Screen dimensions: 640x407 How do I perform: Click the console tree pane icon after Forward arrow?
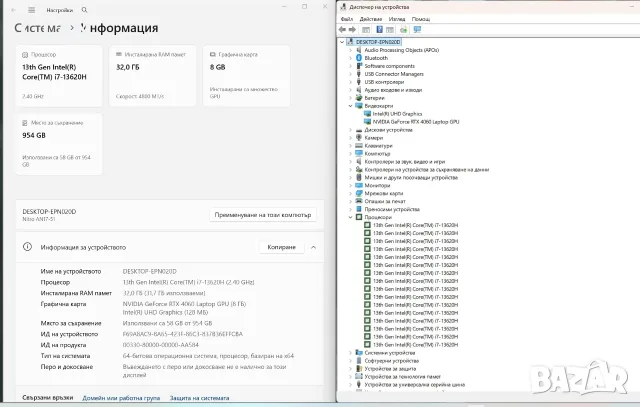point(366,29)
